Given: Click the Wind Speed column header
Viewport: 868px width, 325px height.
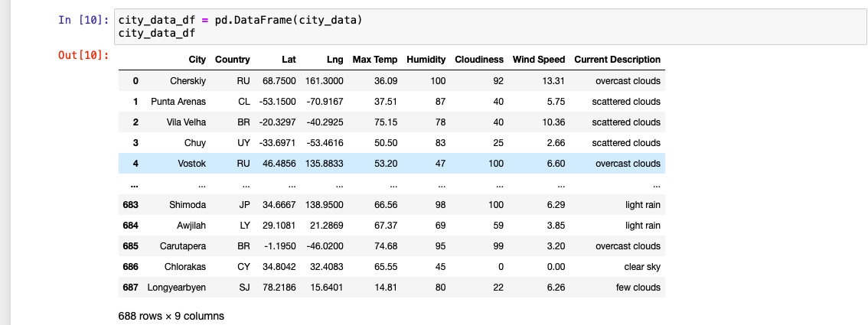Looking at the screenshot, I should [x=539, y=59].
